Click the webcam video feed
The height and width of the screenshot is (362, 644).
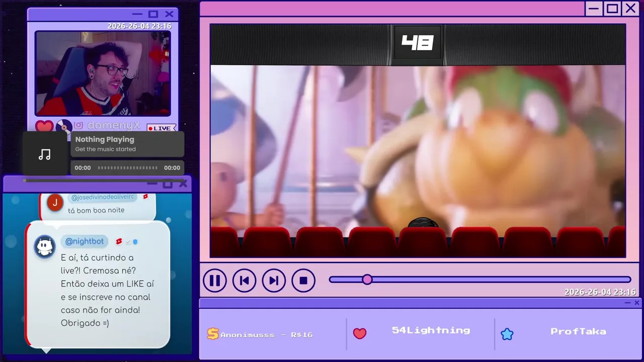click(x=103, y=73)
